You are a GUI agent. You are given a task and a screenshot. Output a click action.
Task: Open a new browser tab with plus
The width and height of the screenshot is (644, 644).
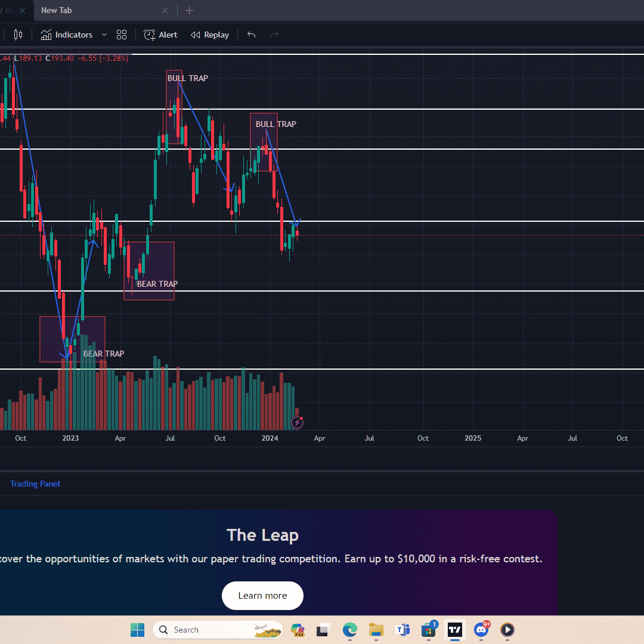click(x=189, y=10)
